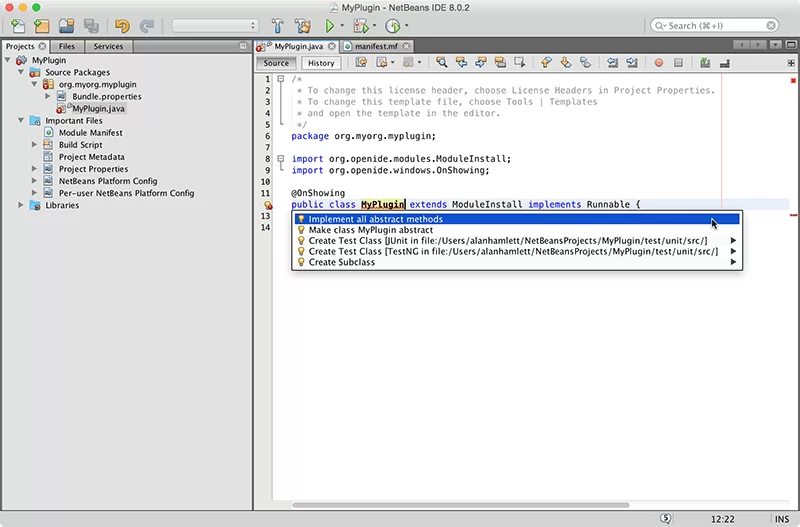
Task: Expand the Bundle.properties node
Action: (47, 96)
